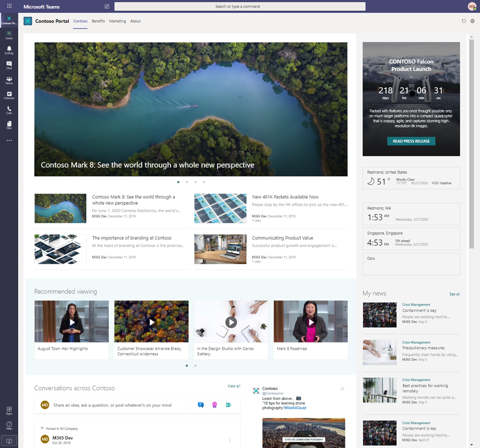Viewport: 480px width, 448px height.
Task: Click the share an idea post box
Action: pos(112,405)
